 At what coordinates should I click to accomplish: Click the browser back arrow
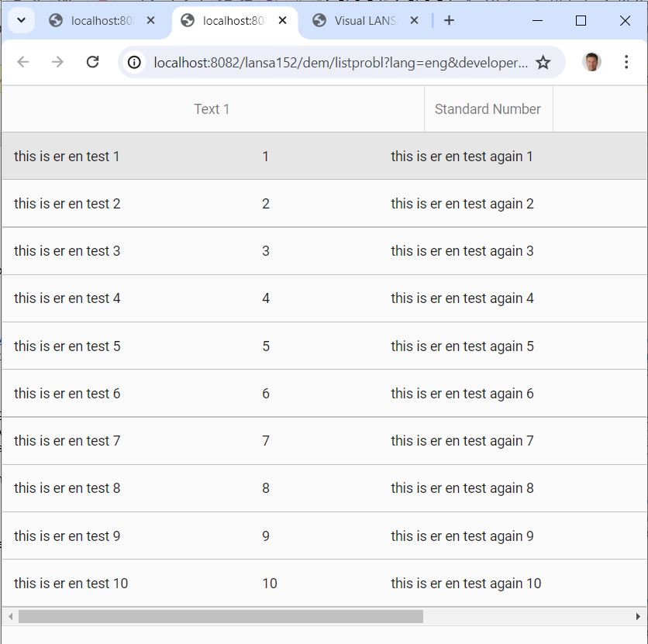coord(23,62)
